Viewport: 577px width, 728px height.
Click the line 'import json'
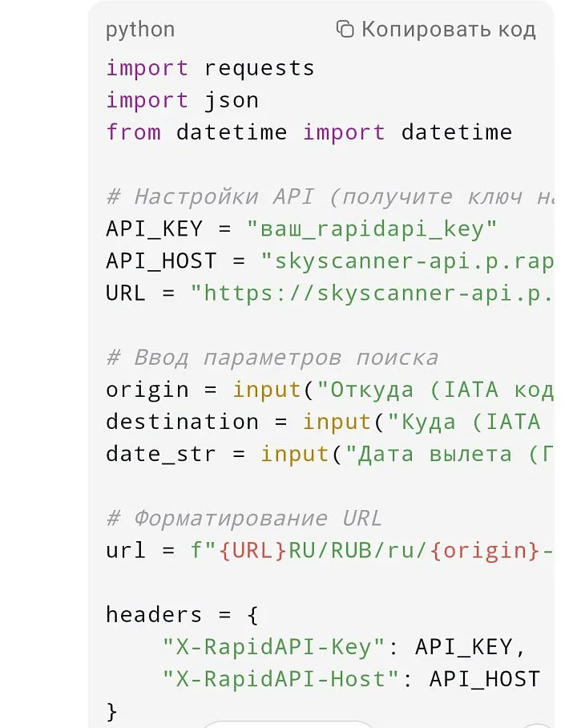pyautogui.click(x=182, y=101)
